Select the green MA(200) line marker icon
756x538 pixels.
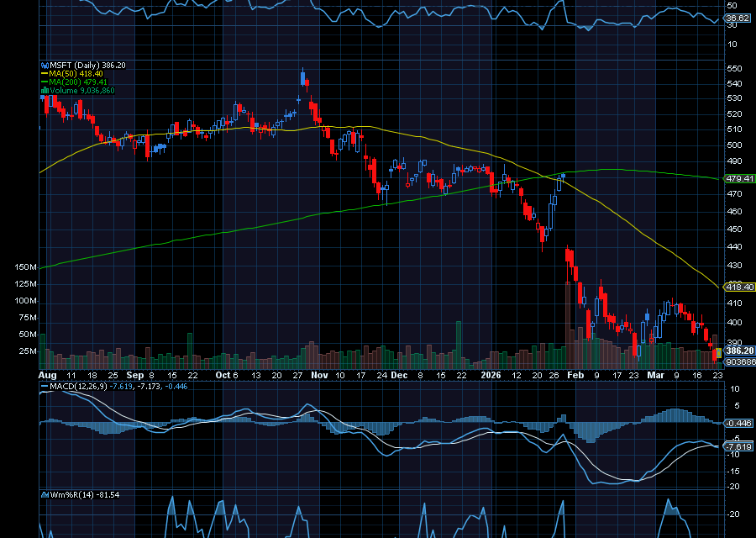(x=45, y=82)
